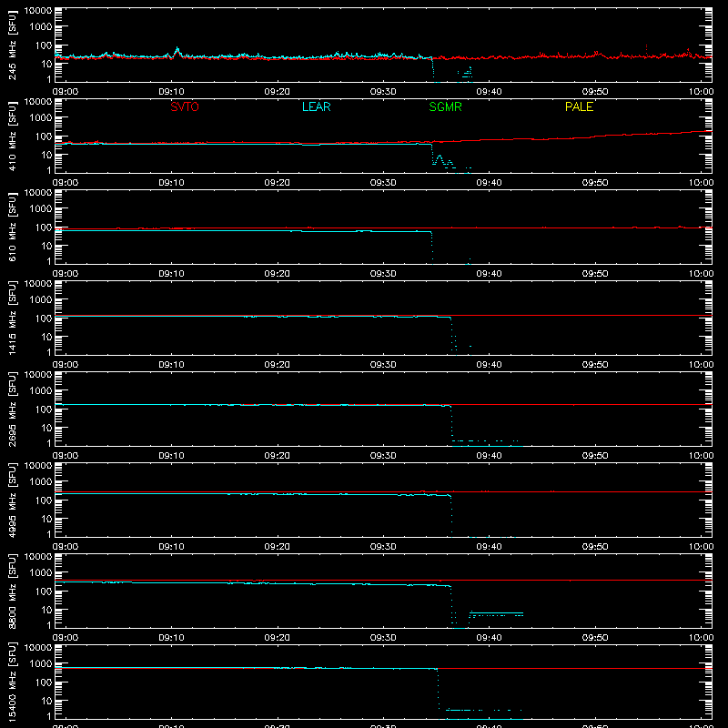The height and width of the screenshot is (728, 728).
Task: Click the 1000 tick of 410 MHz plot
Action: pyautogui.click(x=41, y=118)
